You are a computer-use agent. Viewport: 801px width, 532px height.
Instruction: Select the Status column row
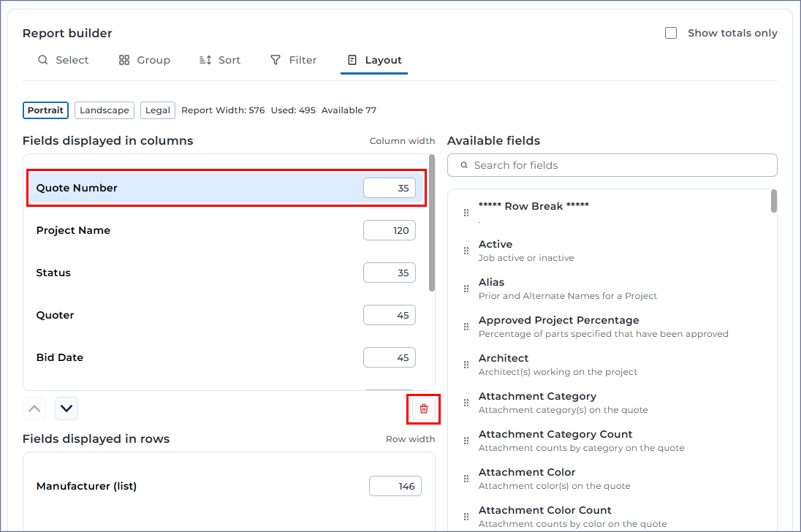click(227, 273)
